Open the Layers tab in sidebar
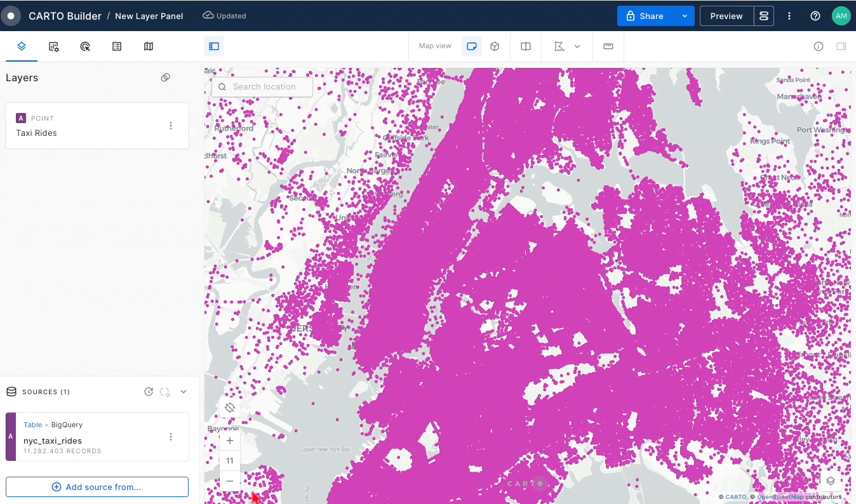This screenshot has width=856, height=504. (21, 46)
